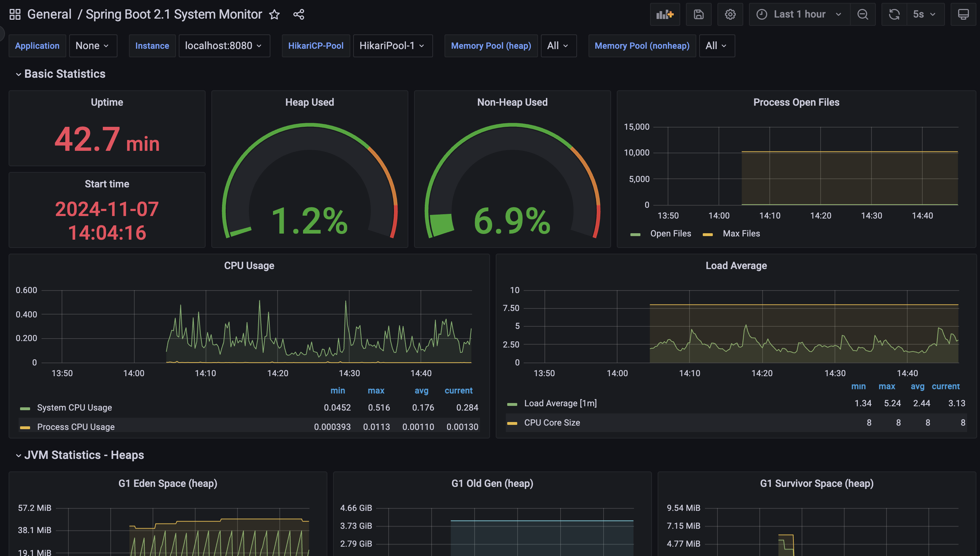Open dashboard settings gear icon
The height and width of the screenshot is (556, 980).
pos(730,15)
